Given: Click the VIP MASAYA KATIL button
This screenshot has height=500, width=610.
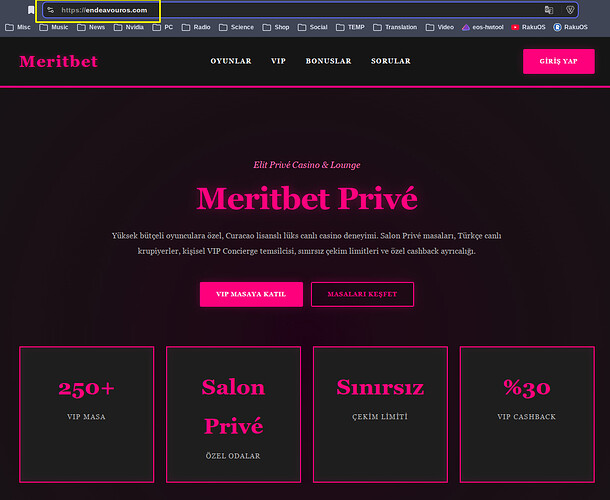Looking at the screenshot, I should click(x=251, y=294).
